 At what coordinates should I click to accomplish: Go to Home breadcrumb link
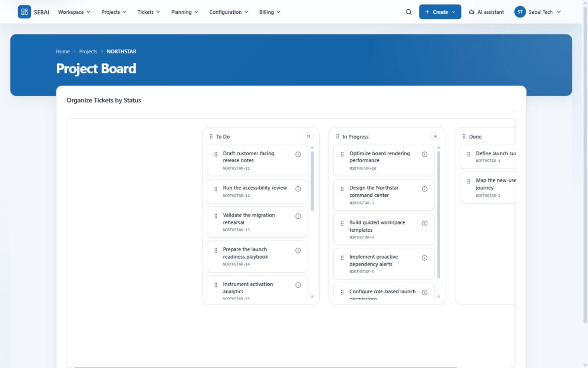[x=63, y=52]
